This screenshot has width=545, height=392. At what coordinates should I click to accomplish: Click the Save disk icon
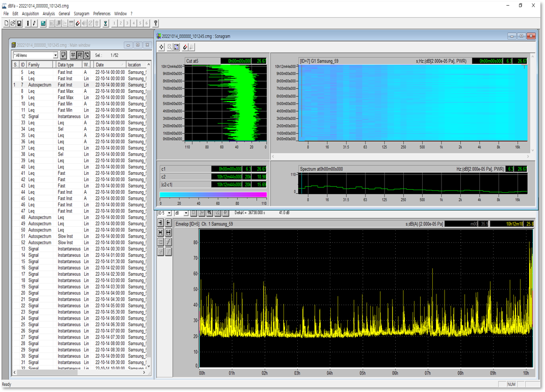pos(19,23)
